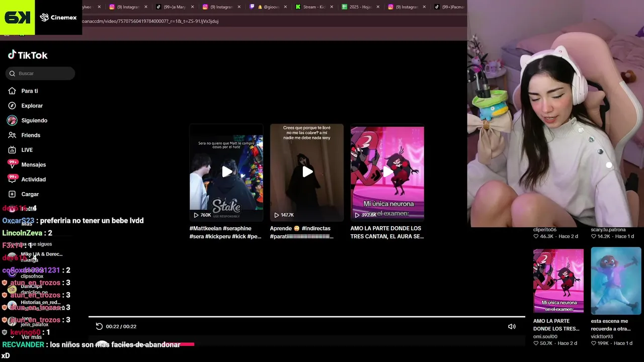644x362 pixels.
Task: Open the Aprende #indirectas caption link
Action: click(302, 232)
